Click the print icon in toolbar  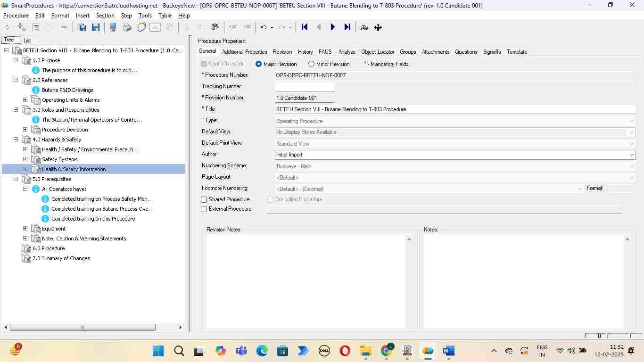127,27
